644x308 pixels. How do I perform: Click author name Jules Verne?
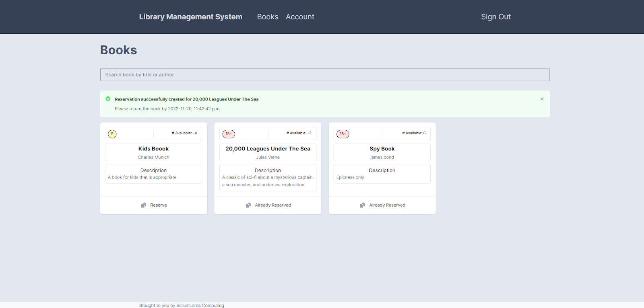coord(268,157)
